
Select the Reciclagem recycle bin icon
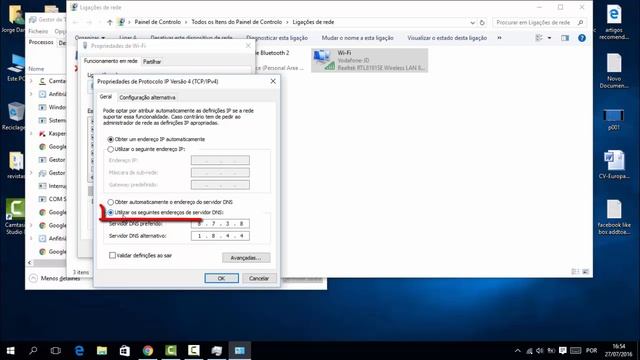[14, 116]
